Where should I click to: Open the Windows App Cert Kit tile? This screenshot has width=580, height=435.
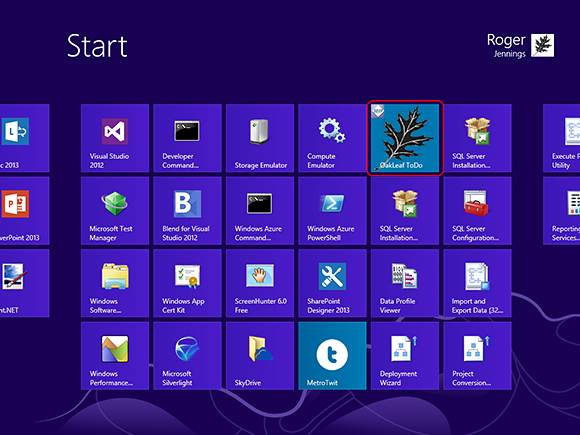pos(187,283)
